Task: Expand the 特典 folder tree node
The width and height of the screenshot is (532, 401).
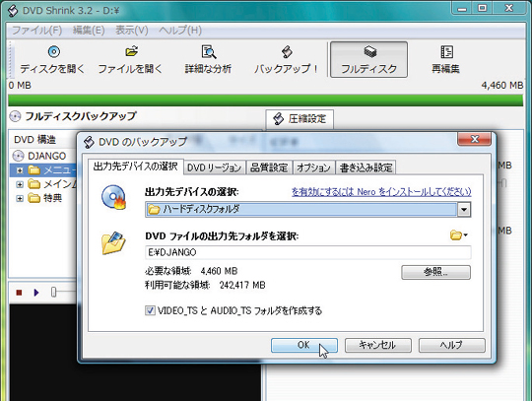Action: coord(20,198)
